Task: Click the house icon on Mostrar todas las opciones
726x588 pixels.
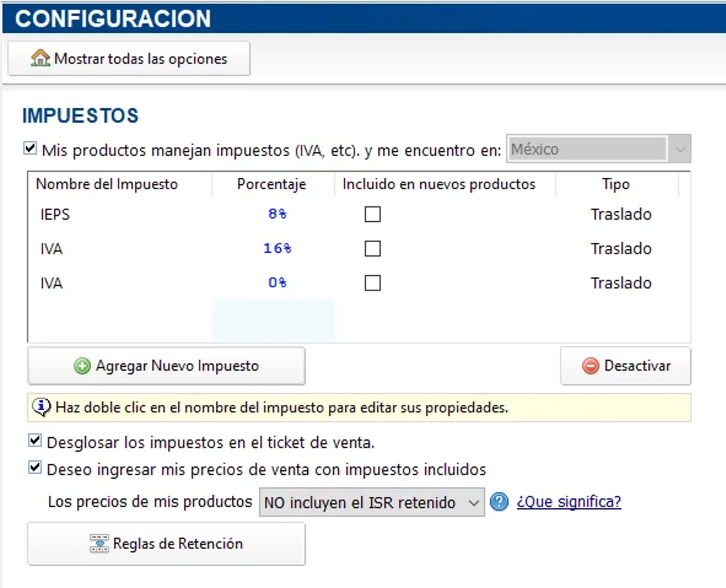Action: tap(40, 58)
